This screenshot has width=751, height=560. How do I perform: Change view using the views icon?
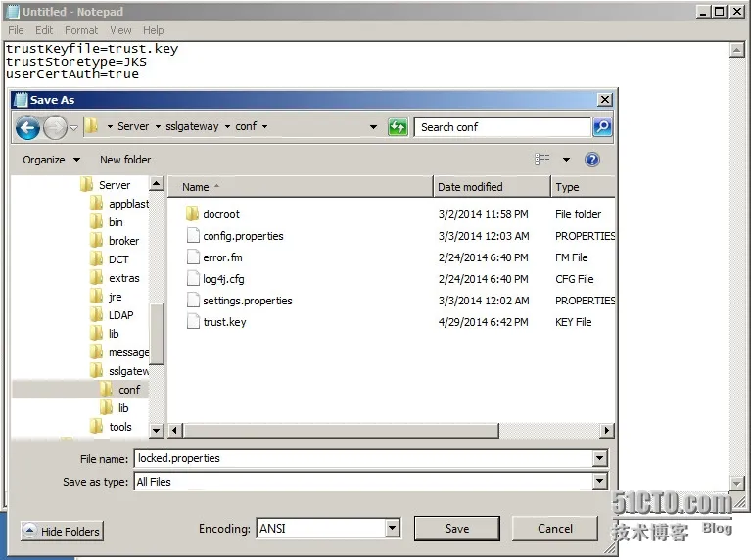click(x=542, y=160)
